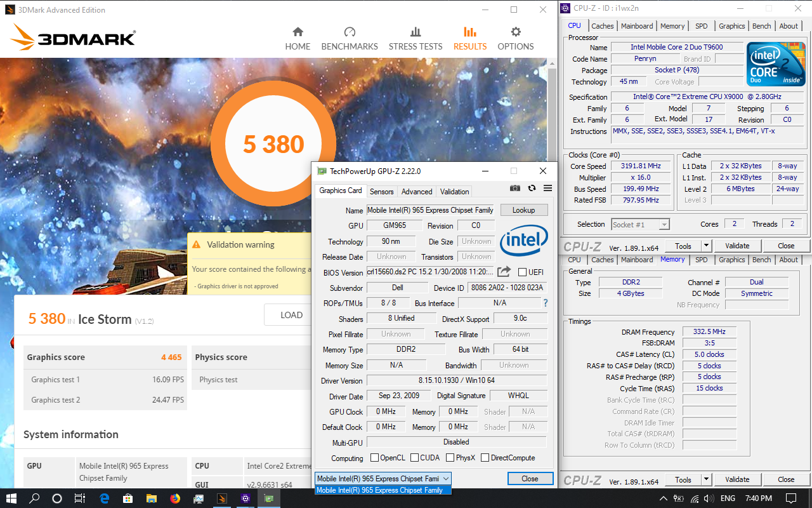Click Close in bottom CPU-Z window
The image size is (812, 508).
coord(786,479)
